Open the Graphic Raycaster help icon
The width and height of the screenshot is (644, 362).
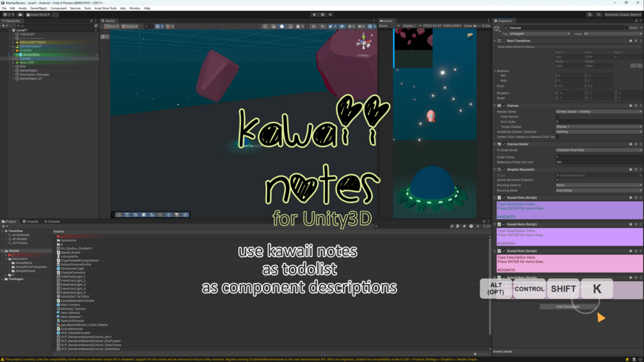631,170
